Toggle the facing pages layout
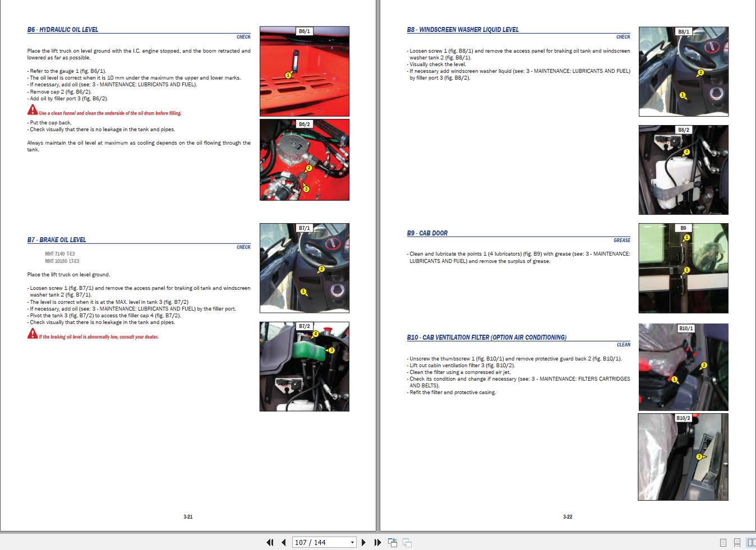The width and height of the screenshot is (756, 550). (x=750, y=542)
